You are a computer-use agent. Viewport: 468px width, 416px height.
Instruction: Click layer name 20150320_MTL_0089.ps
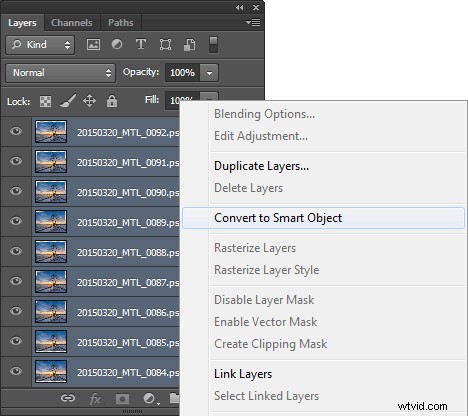[128, 223]
